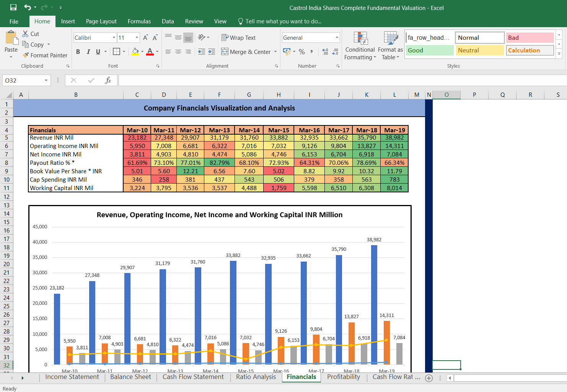Open the font name Calibri dropdown
Viewport: 567px width, 392px height.
(114, 37)
